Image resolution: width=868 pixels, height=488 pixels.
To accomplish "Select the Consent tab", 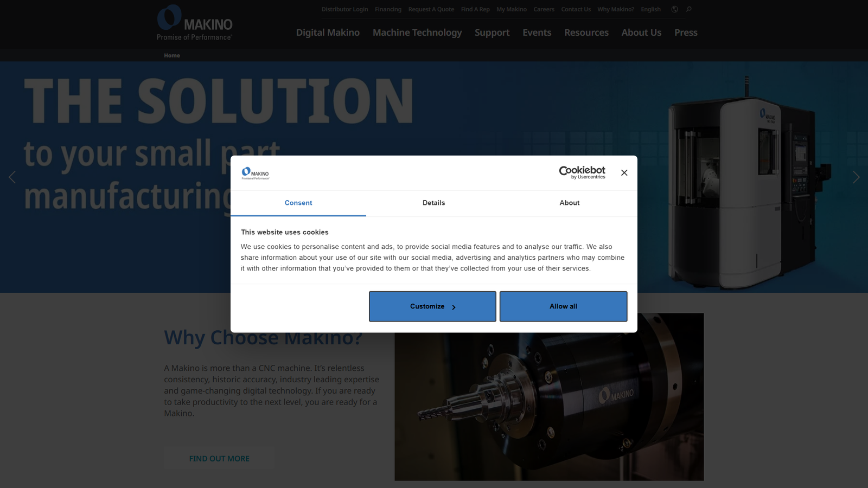I will click(298, 203).
